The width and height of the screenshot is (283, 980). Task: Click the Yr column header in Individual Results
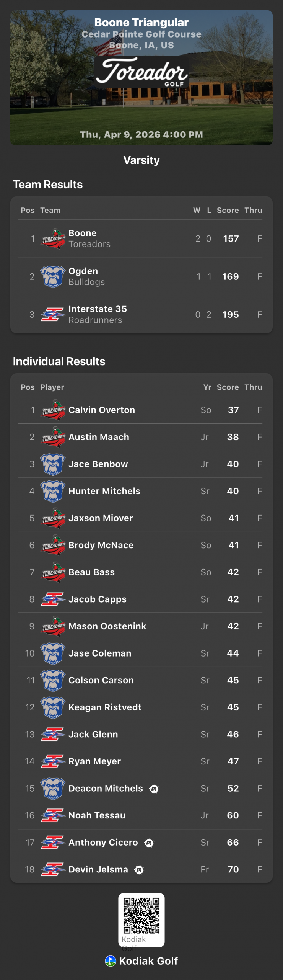click(207, 387)
